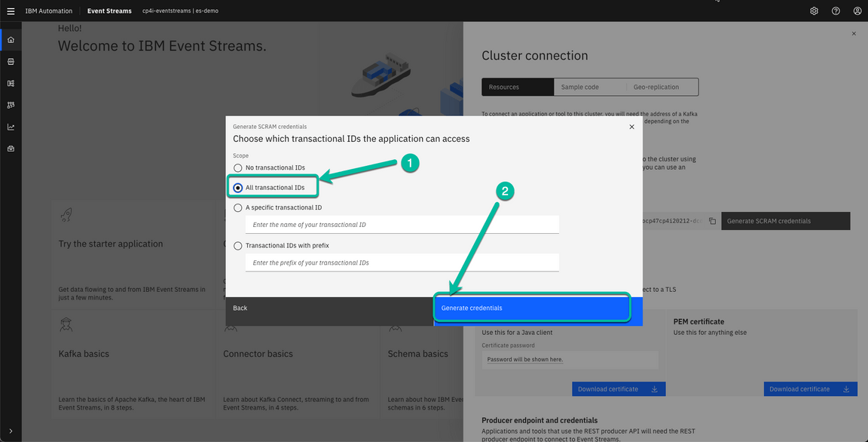The height and width of the screenshot is (442, 868).
Task: Copy the bootstrap server address
Action: [x=712, y=220]
